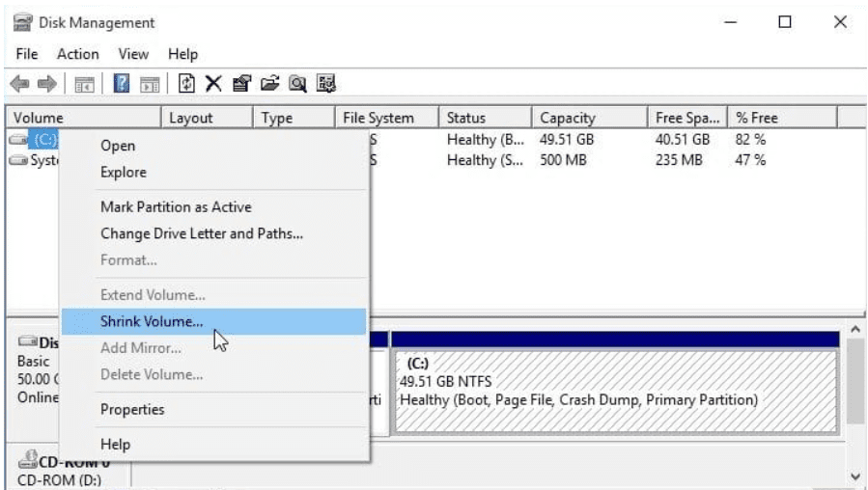Open the View menu
The image size is (868, 490).
(133, 54)
